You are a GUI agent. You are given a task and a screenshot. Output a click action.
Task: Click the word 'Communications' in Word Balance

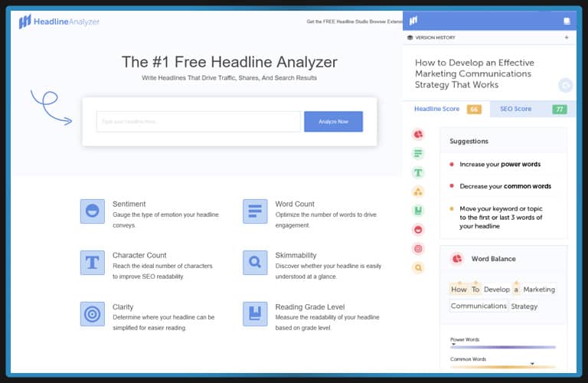click(x=479, y=306)
